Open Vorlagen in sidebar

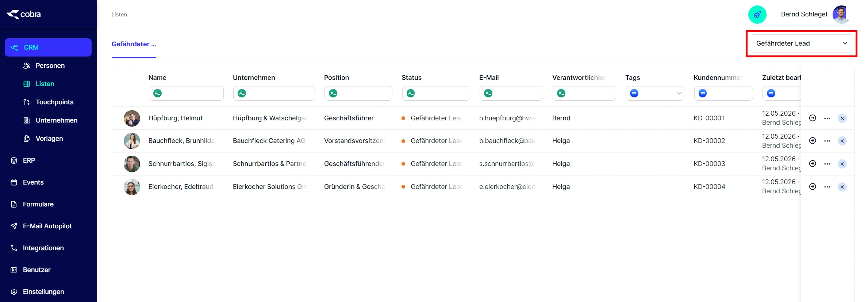(49, 139)
